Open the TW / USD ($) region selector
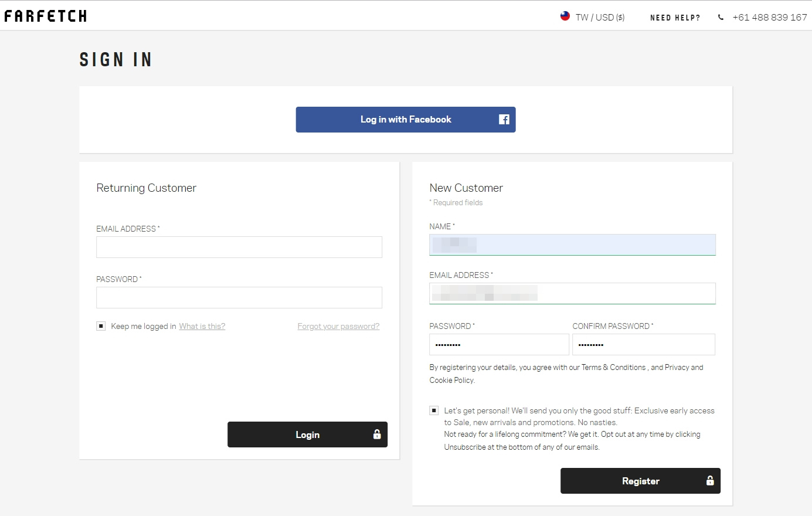This screenshot has width=812, height=516. click(593, 17)
